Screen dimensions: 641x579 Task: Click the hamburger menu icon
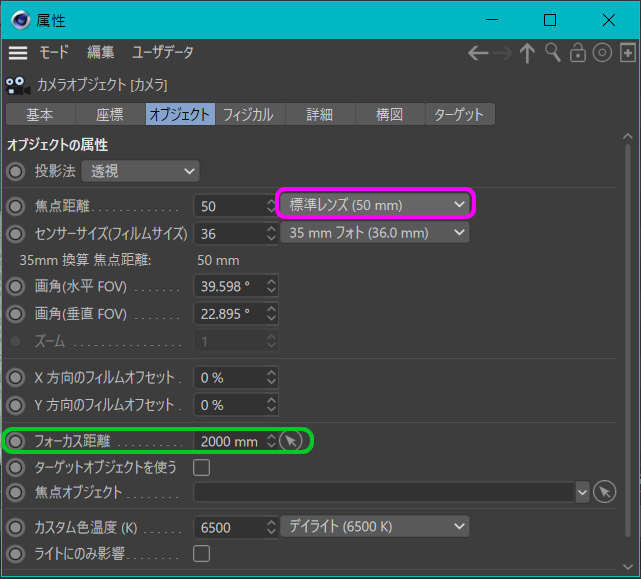pos(18,53)
